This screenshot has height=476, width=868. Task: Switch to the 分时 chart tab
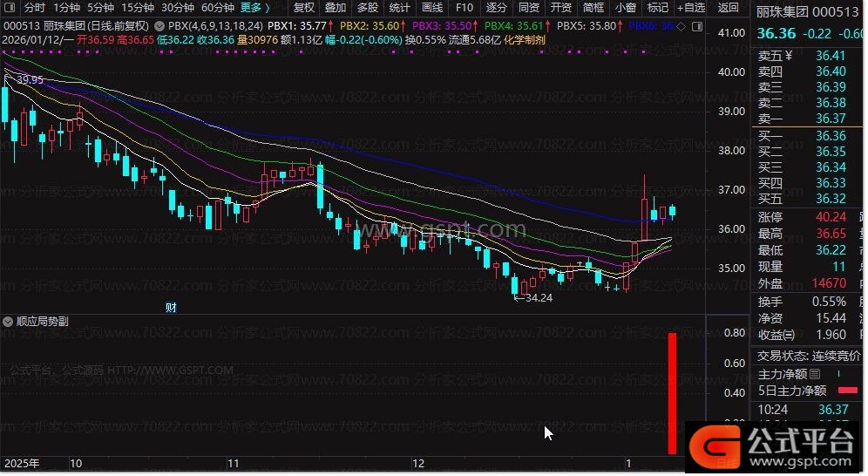(34, 8)
